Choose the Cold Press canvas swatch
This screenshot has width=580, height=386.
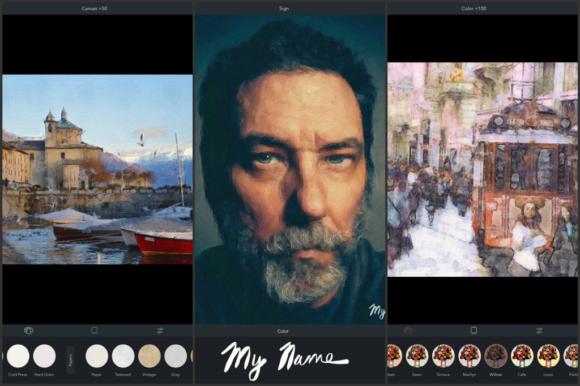[x=18, y=356]
